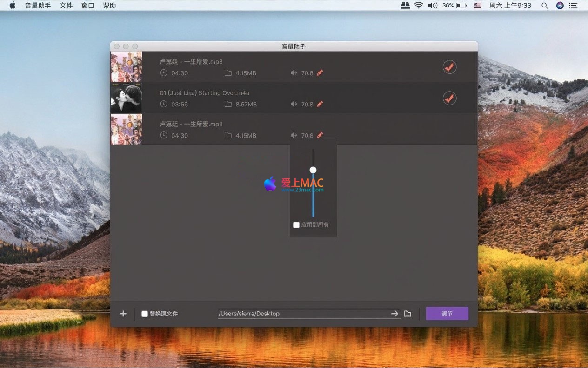
Task: Click the plus icon to add files
Action: coord(123,314)
